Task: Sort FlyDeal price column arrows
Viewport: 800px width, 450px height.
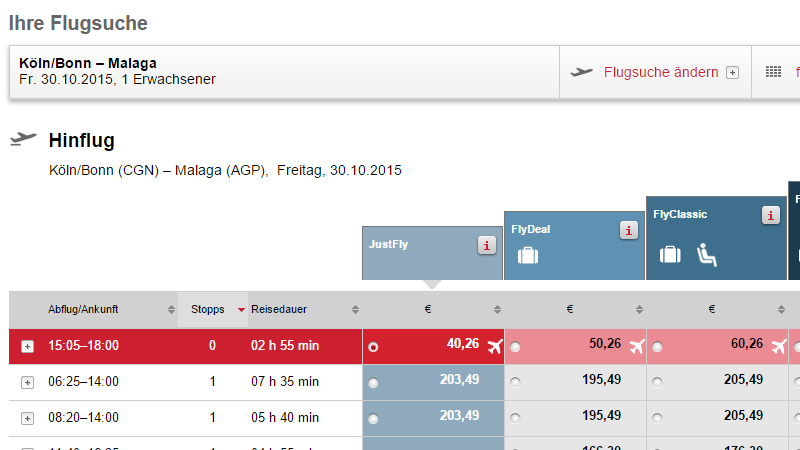Action: (x=639, y=310)
